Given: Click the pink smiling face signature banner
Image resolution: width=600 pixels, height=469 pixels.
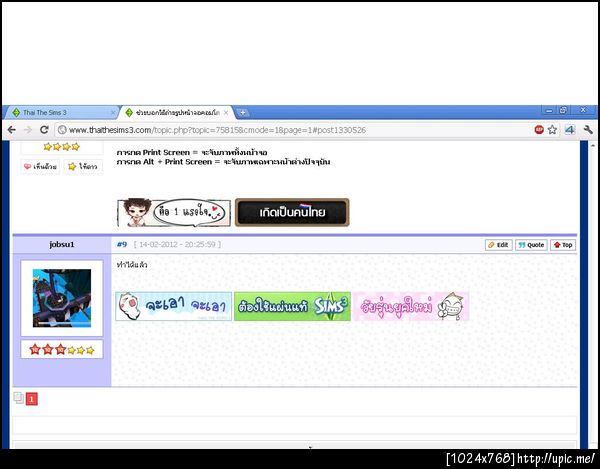Looking at the screenshot, I should tap(411, 306).
